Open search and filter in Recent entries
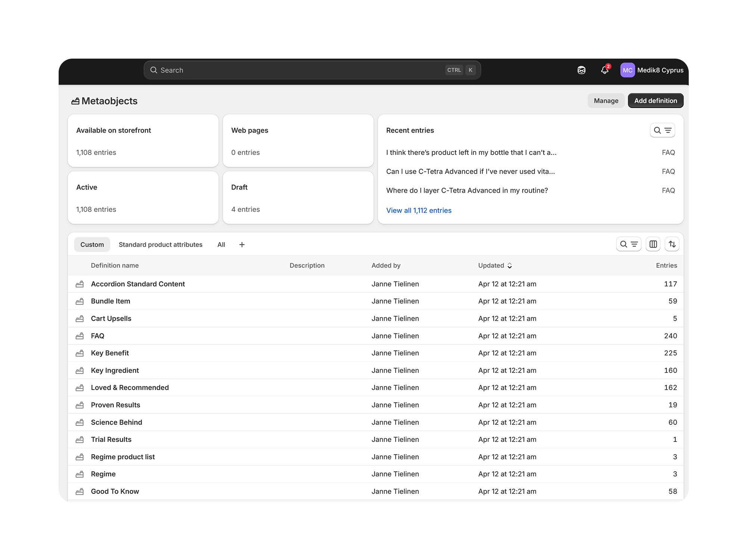 (662, 130)
